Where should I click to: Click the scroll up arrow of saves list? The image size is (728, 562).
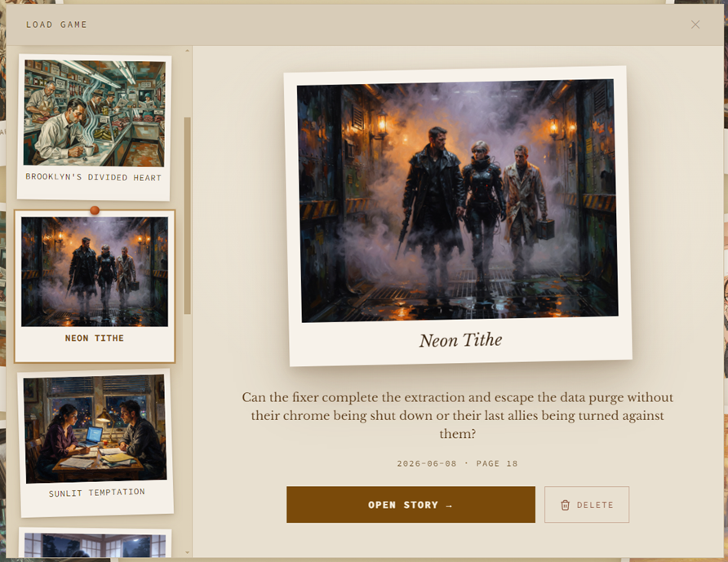[188, 50]
